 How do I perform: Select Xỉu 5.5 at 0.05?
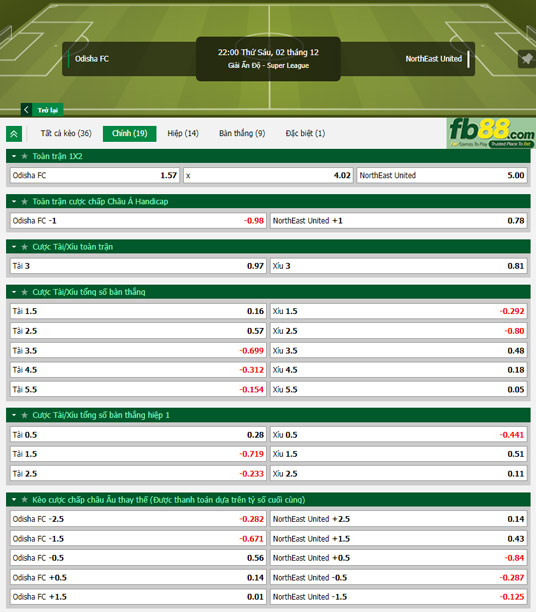(x=399, y=389)
